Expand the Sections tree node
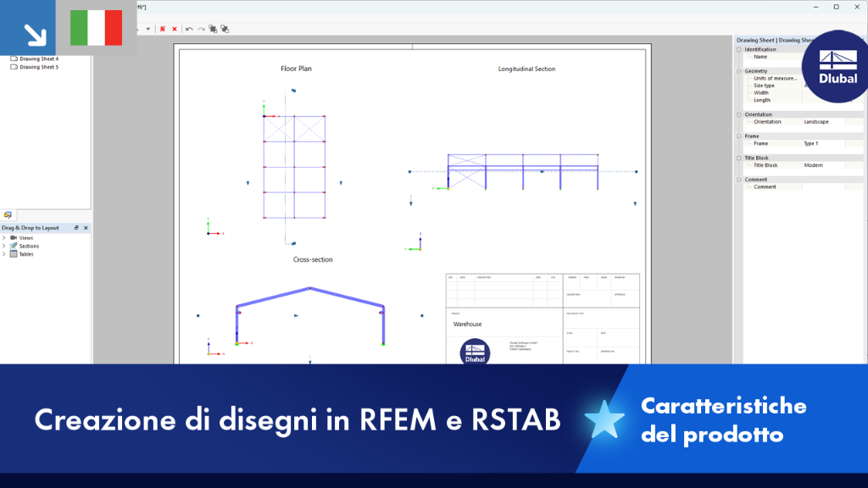The height and width of the screenshot is (488, 868). point(4,247)
